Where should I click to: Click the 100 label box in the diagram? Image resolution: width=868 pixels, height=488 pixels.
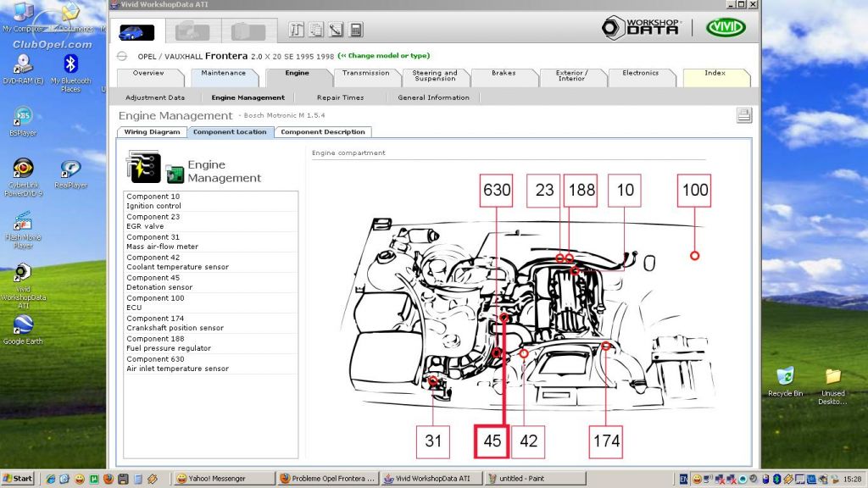pos(694,191)
